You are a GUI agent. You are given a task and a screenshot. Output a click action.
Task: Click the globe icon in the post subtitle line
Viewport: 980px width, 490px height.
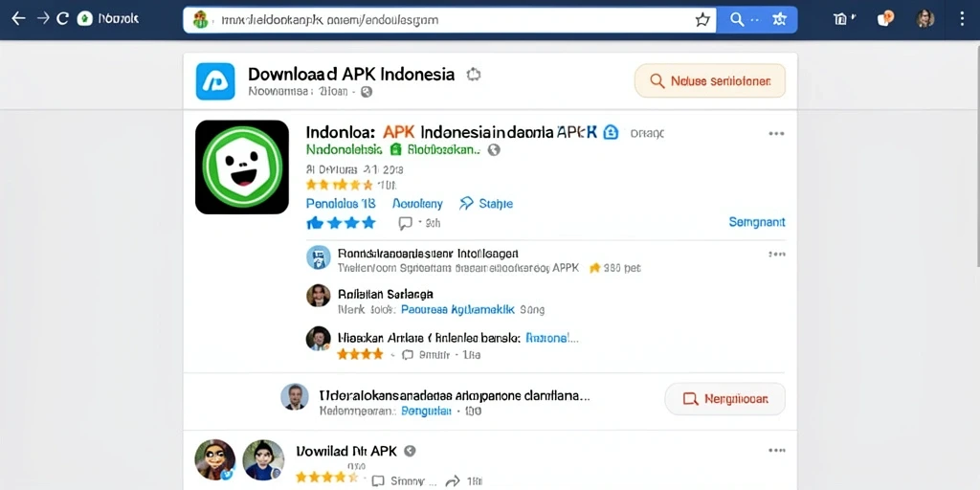click(x=494, y=150)
